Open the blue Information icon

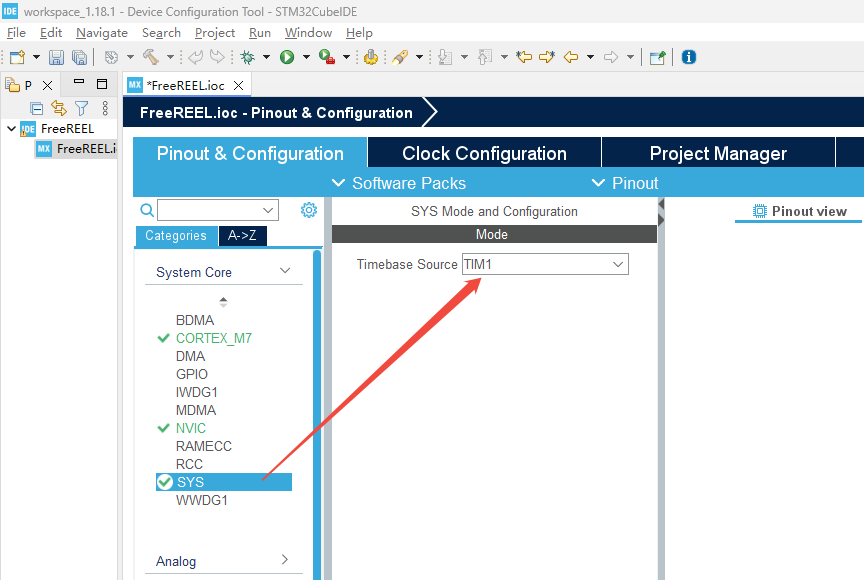689,57
